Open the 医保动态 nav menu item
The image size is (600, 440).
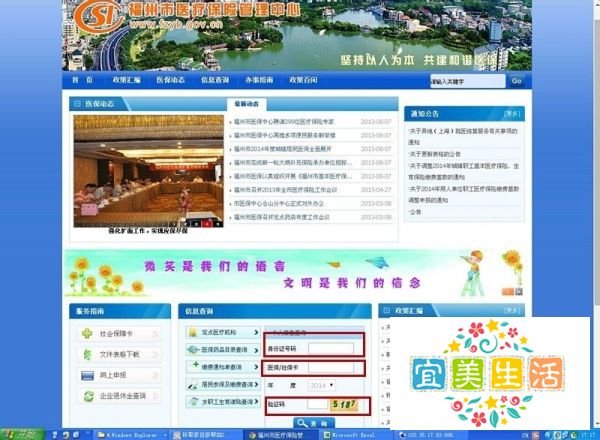171,80
